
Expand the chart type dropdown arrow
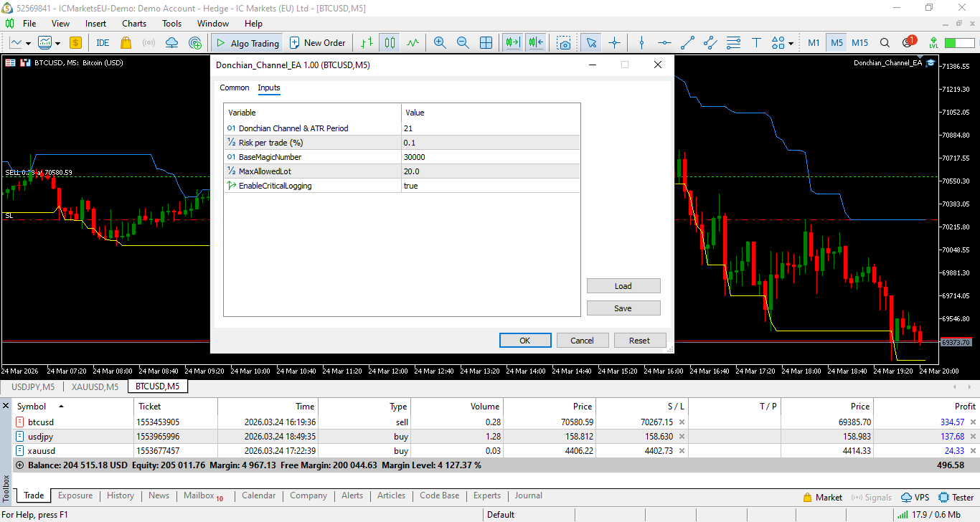28,43
